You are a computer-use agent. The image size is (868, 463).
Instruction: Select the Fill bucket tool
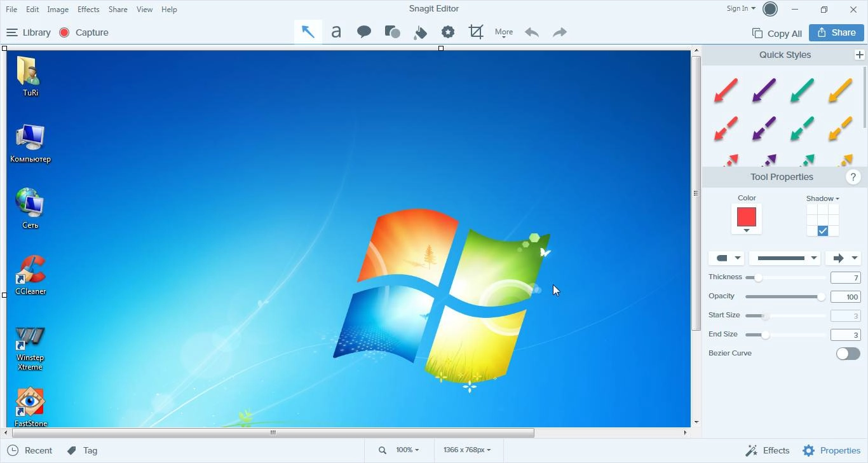pos(420,32)
